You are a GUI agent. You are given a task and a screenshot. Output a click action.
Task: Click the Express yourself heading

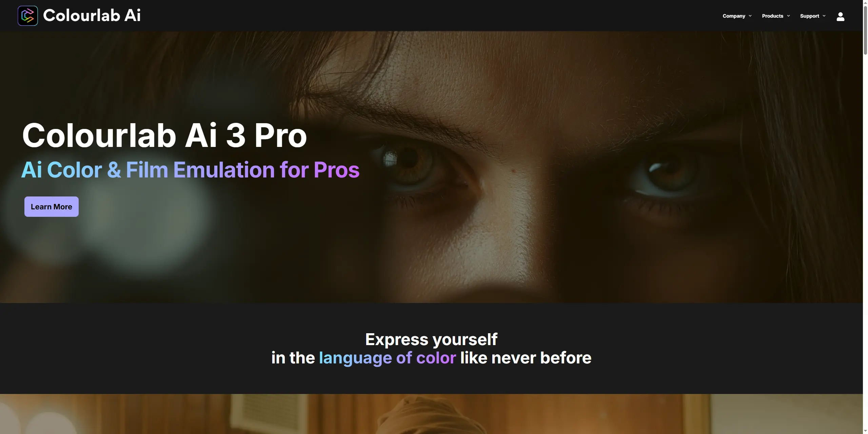431,339
